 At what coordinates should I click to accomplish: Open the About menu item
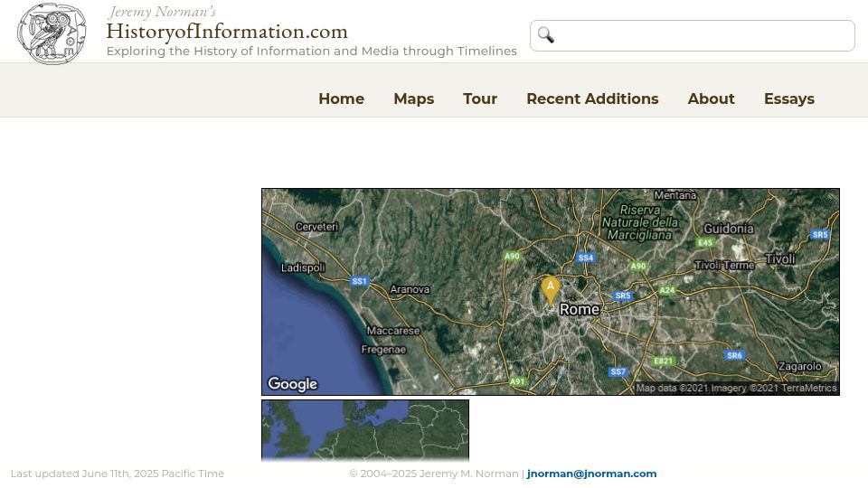click(711, 99)
